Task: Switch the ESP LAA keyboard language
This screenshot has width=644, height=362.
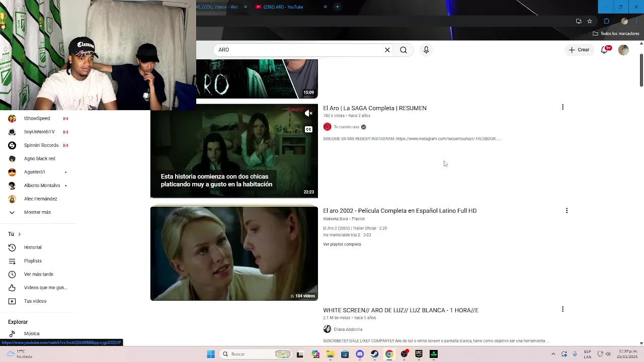Action: coord(588,354)
